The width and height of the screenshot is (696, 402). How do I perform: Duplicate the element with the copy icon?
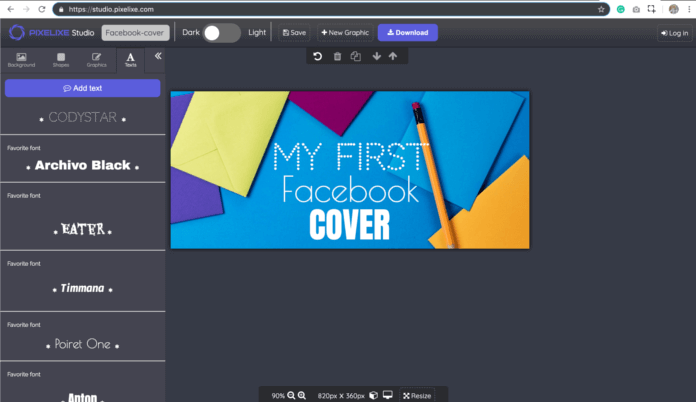coord(355,57)
